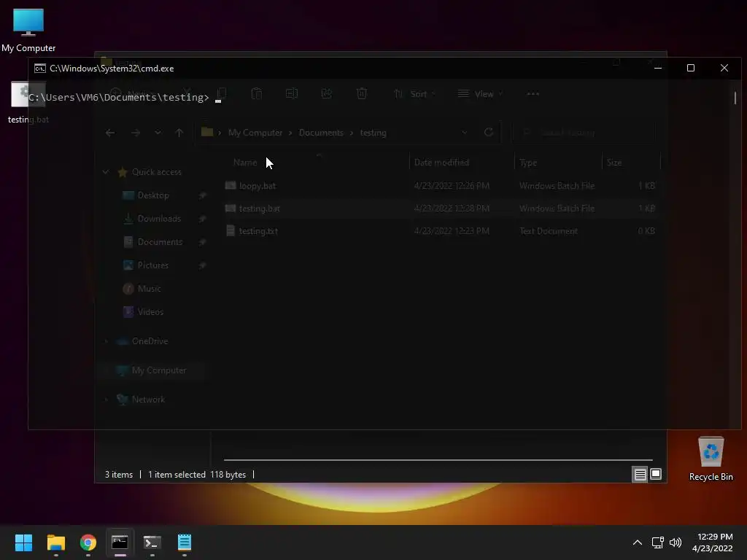This screenshot has width=747, height=560.
Task: Open the Sort menu in Explorer
Action: (x=414, y=94)
